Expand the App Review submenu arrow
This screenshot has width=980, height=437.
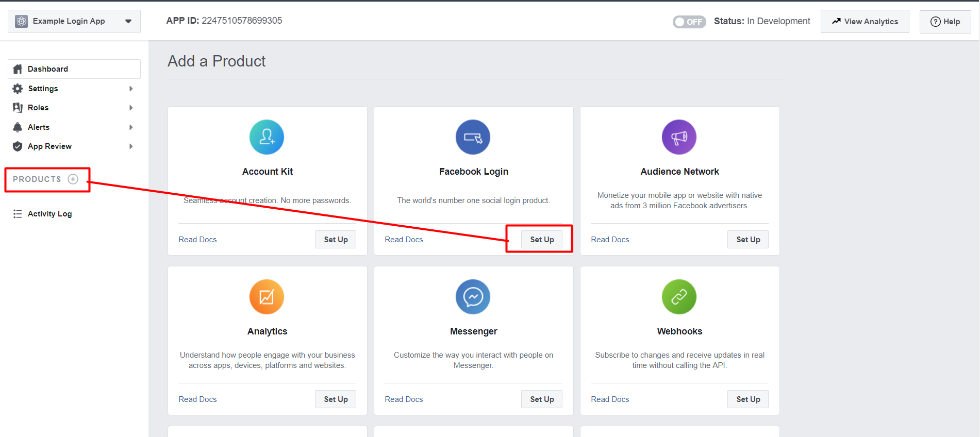131,146
